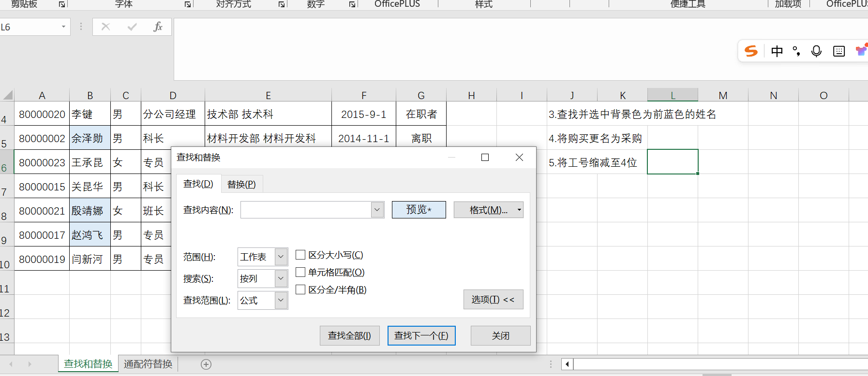
Task: Check the 单元格匹配 option
Action: [x=300, y=272]
